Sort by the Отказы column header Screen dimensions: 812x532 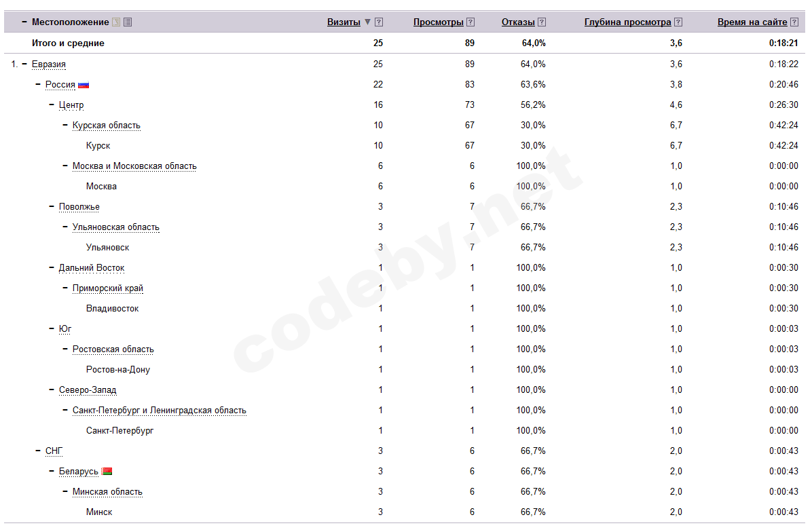[x=518, y=22]
